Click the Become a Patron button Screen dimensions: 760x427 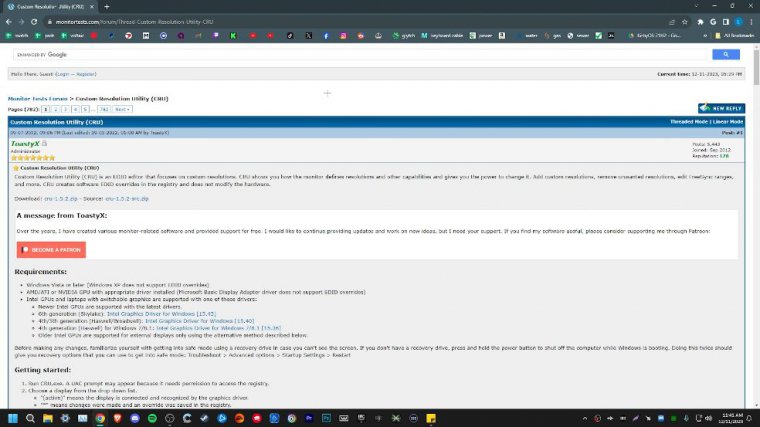coord(51,249)
